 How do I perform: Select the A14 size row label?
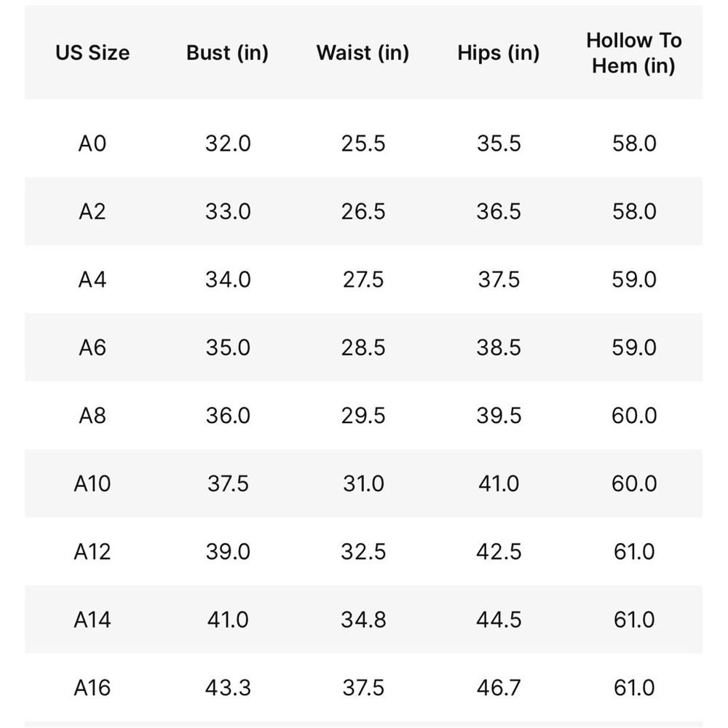click(x=92, y=620)
